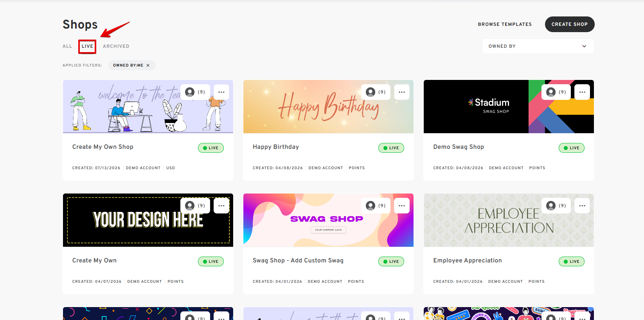Click the "Create My Own" shop title
644x320 pixels.
click(x=94, y=260)
